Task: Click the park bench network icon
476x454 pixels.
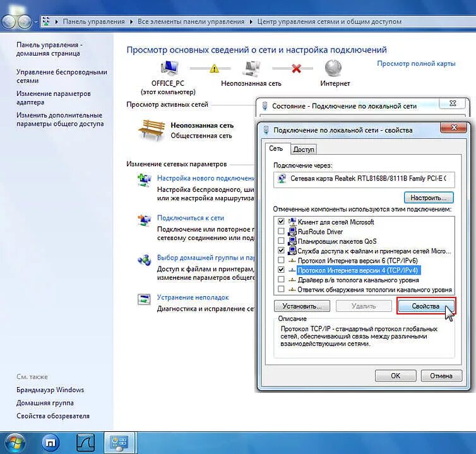Action: (x=152, y=130)
